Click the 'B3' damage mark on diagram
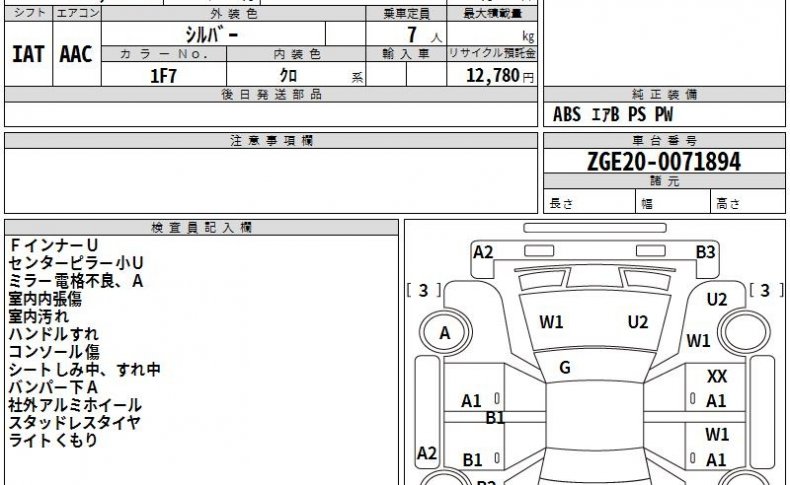This screenshot has height=485, width=790. pyautogui.click(x=705, y=252)
